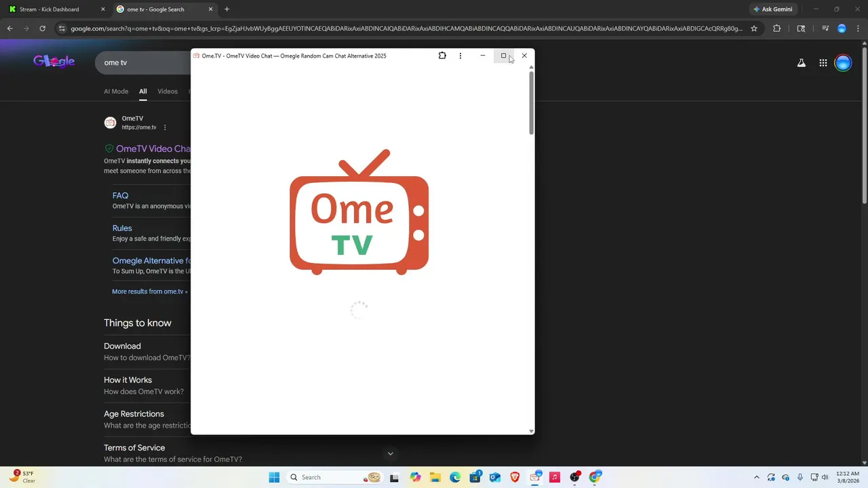Click the chevron-down expander below Things to know
The height and width of the screenshot is (488, 868).
tap(390, 453)
